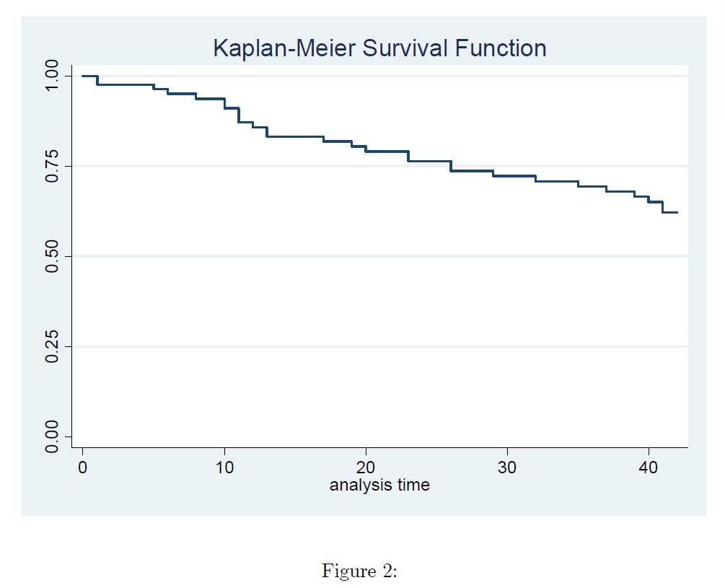
Task: Click the 0.75 y-axis label
Action: pos(53,166)
